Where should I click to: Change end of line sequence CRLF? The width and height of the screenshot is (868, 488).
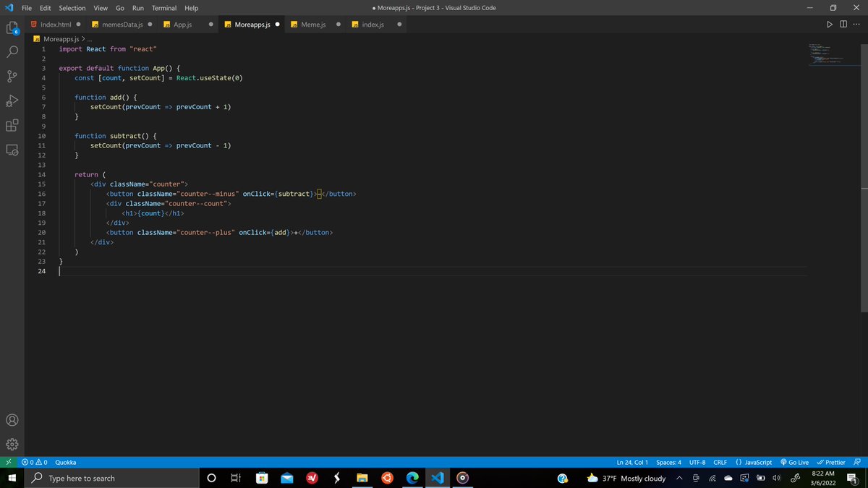pos(720,462)
